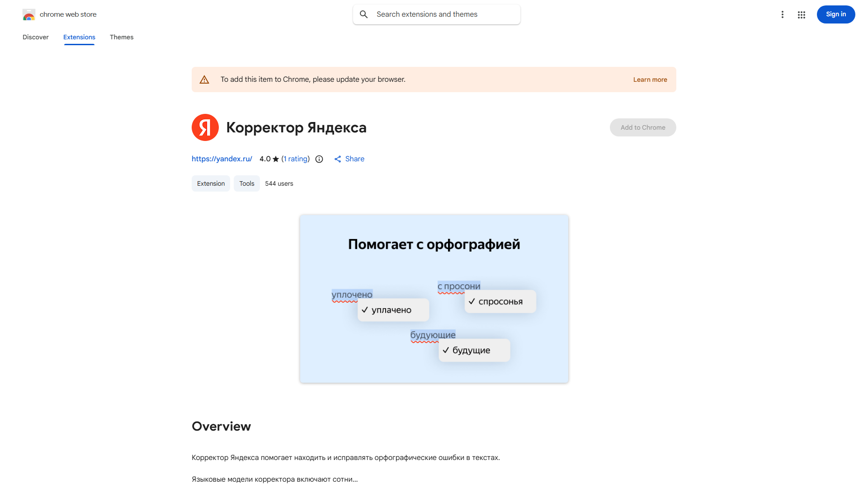Open the three-dot overflow menu
Image resolution: width=868 pixels, height=488 pixels.
pyautogui.click(x=783, y=14)
